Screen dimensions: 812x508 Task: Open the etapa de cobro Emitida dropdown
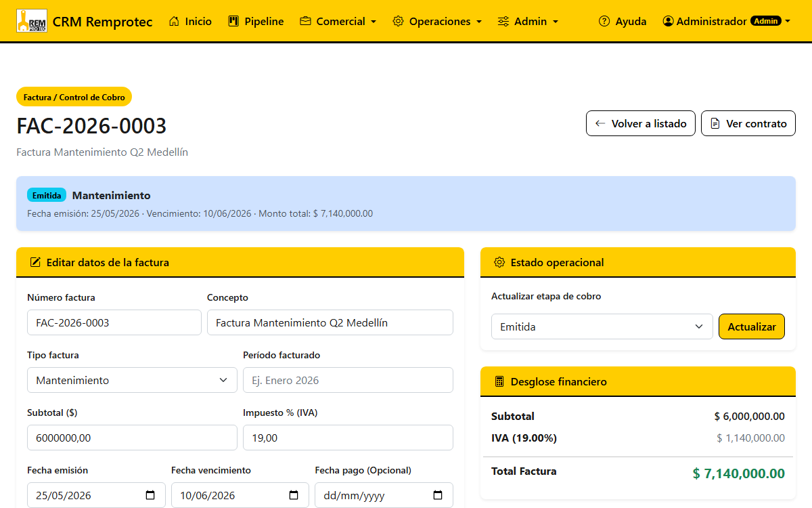602,326
